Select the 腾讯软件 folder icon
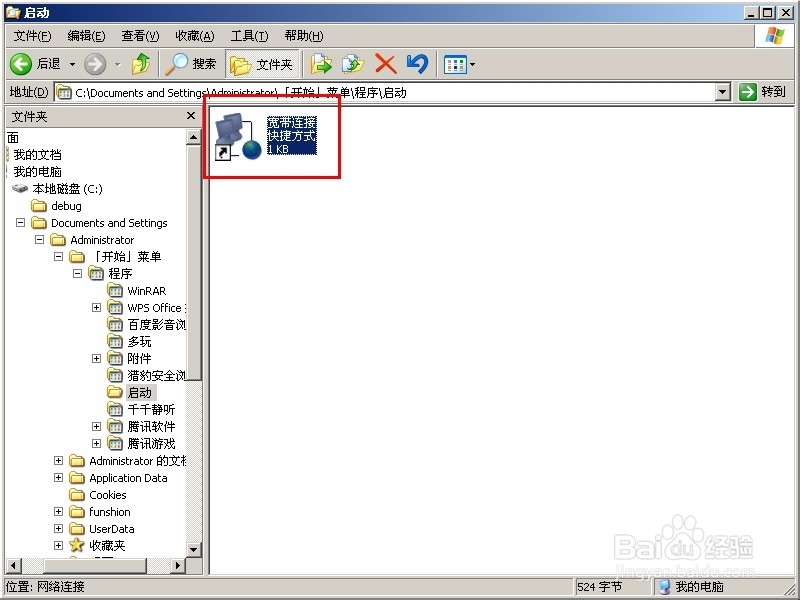 tap(115, 427)
